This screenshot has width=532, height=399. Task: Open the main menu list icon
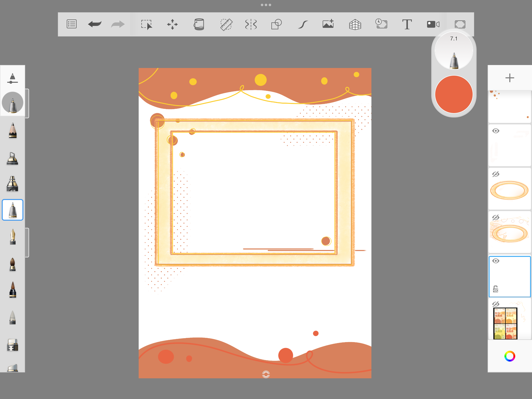(72, 24)
